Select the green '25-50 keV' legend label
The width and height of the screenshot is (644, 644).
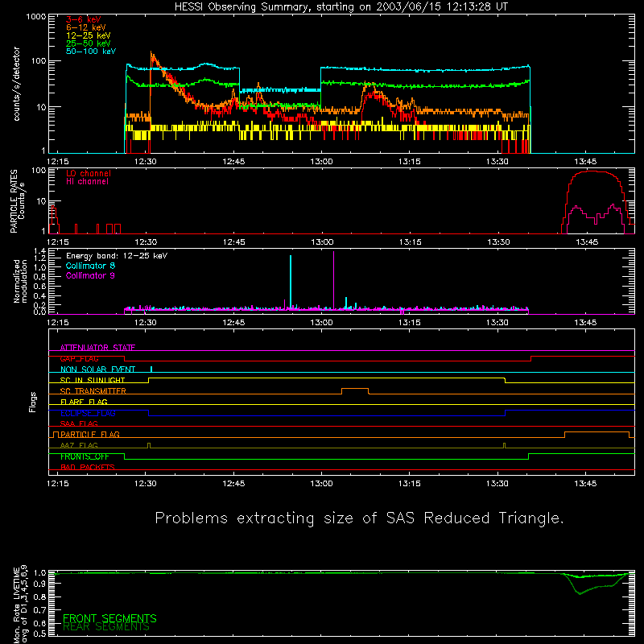(89, 43)
